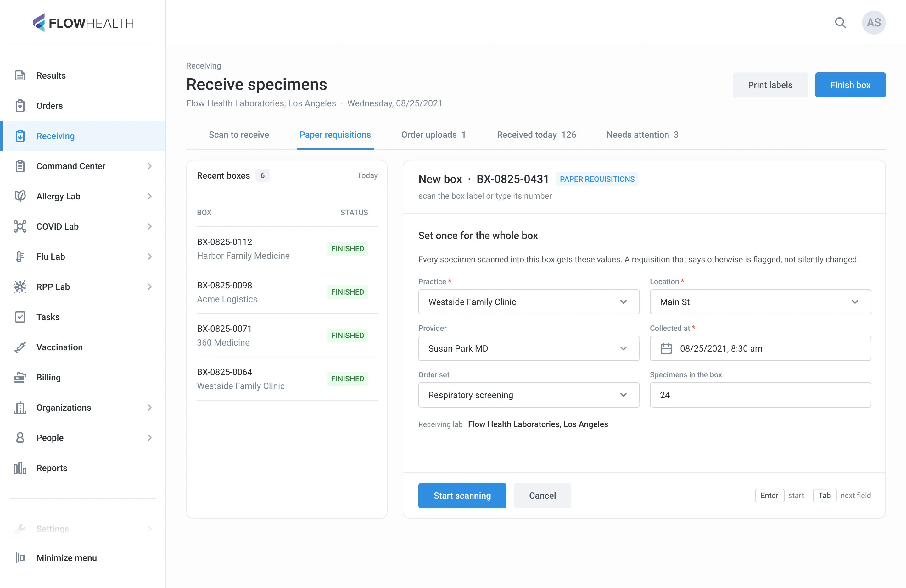
Task: View the Received today tab
Action: [x=536, y=135]
